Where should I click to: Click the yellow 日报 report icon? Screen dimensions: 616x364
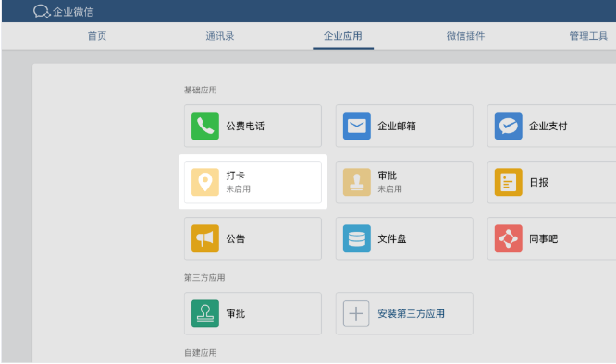pos(509,182)
